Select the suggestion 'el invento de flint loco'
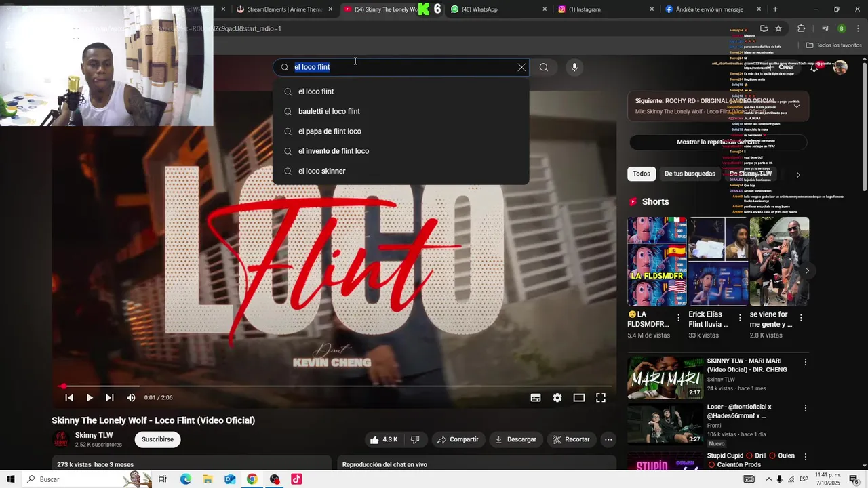The height and width of the screenshot is (488, 868). (401, 151)
